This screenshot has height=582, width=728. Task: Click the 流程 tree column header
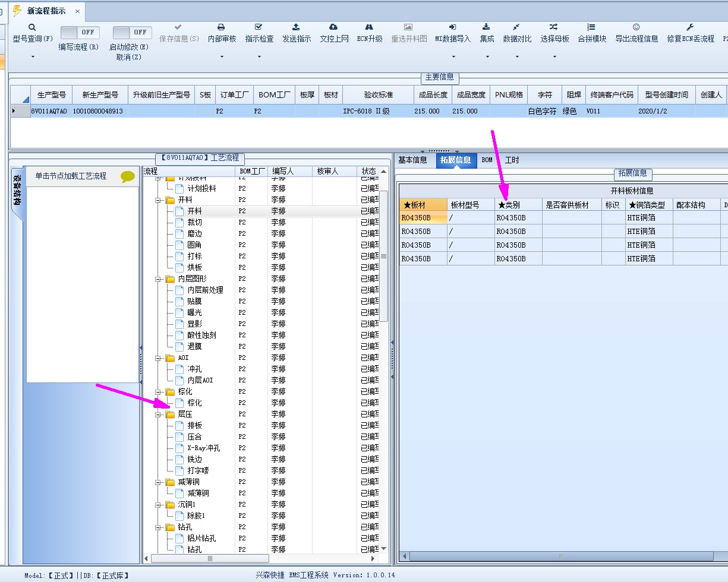pyautogui.click(x=189, y=172)
